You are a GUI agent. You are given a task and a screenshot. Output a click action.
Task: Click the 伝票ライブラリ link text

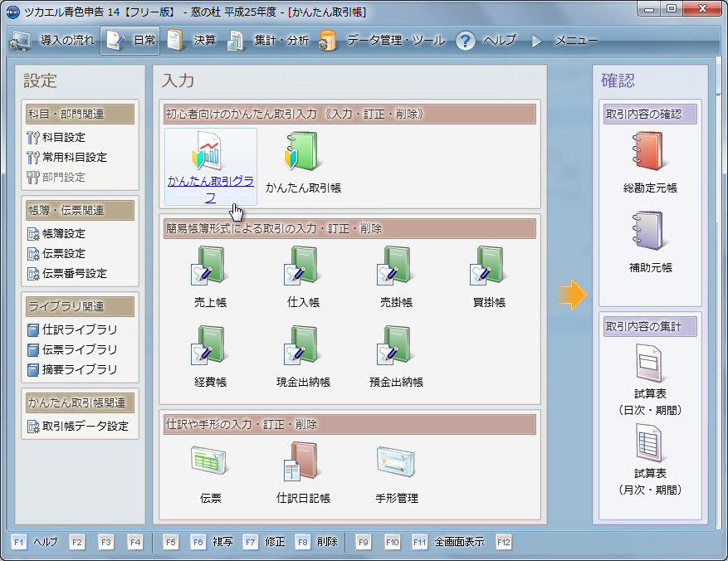pos(80,350)
